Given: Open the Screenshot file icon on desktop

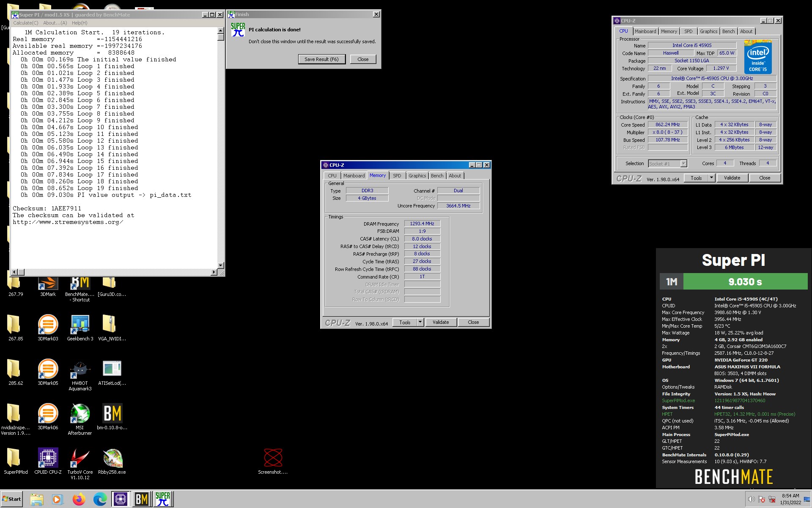Looking at the screenshot, I should 273,461.
